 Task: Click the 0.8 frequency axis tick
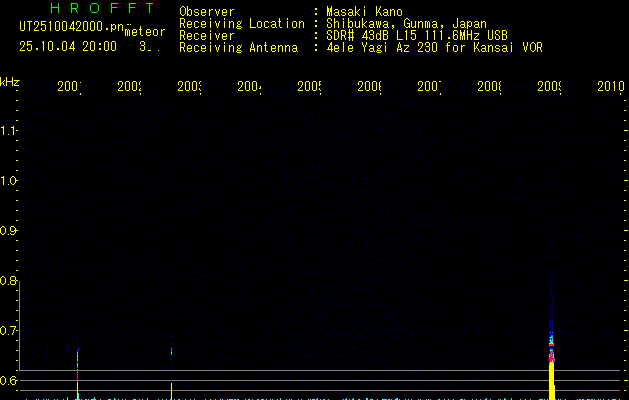point(10,281)
